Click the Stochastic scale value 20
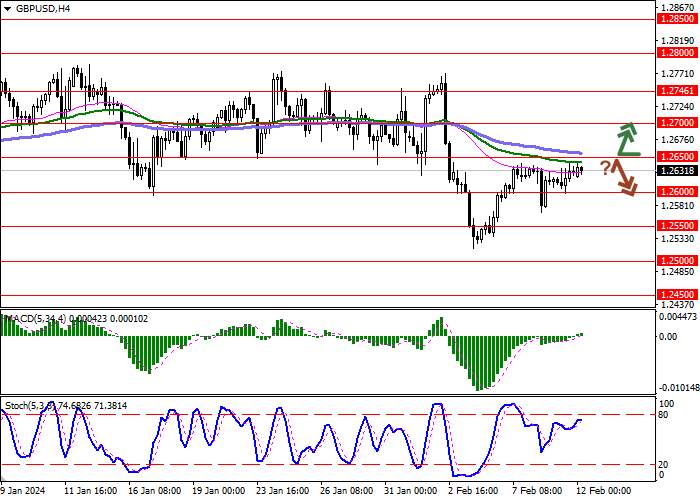 point(664,465)
